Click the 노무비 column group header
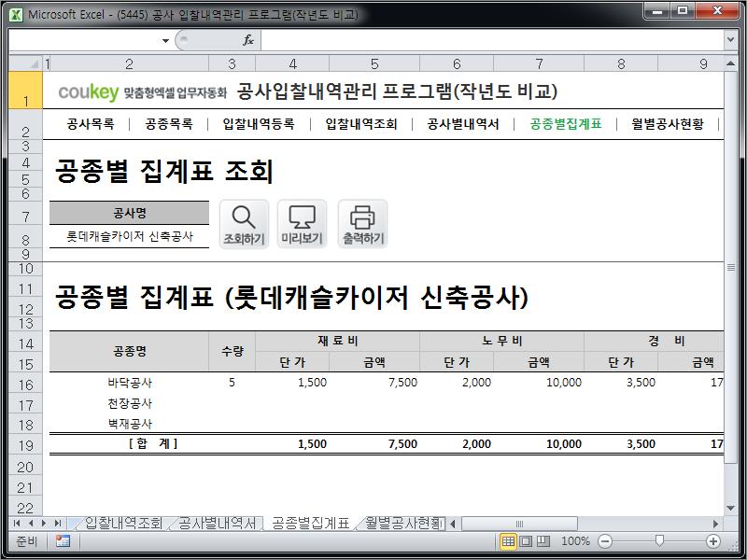The height and width of the screenshot is (560, 747). pos(502,341)
